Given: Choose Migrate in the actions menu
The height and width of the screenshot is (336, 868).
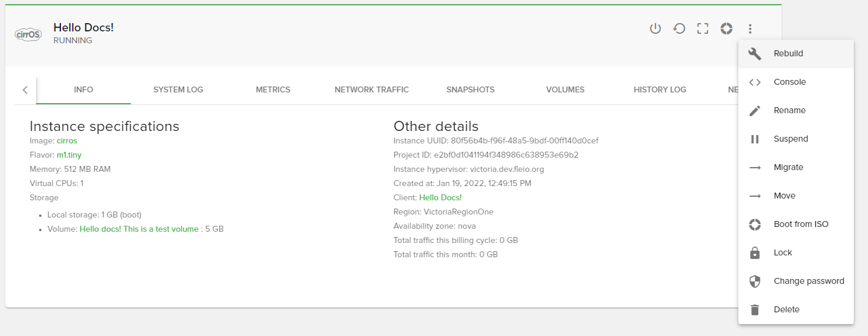Looking at the screenshot, I should pos(788,167).
